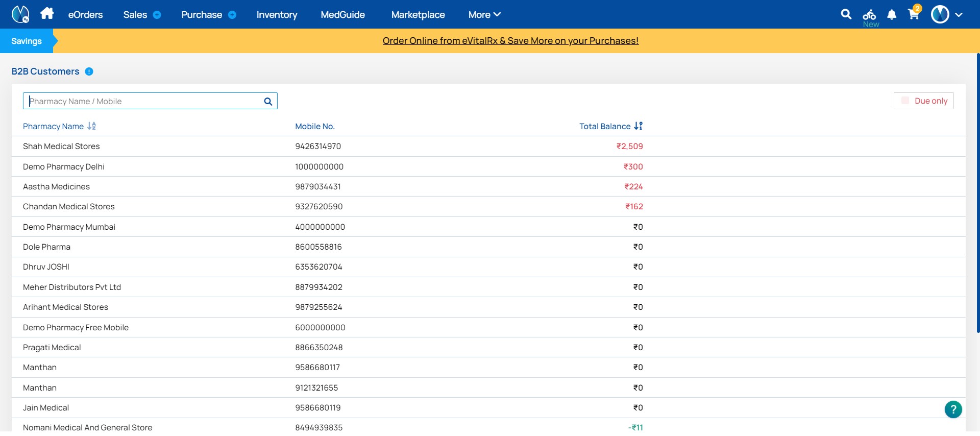
Task: Go to the Home icon
Action: click(x=47, y=13)
